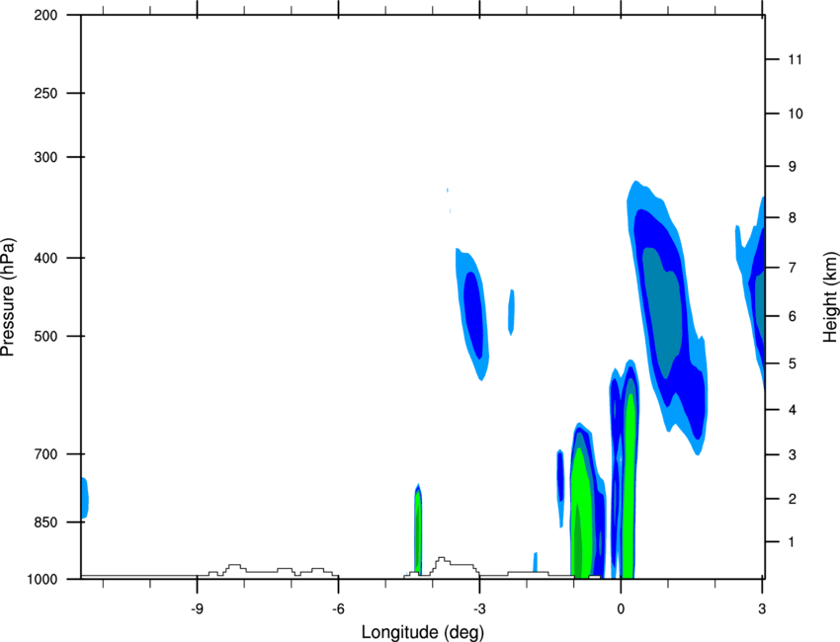
Task: Select the 1000 pressure tick label
Action: click(42, 580)
